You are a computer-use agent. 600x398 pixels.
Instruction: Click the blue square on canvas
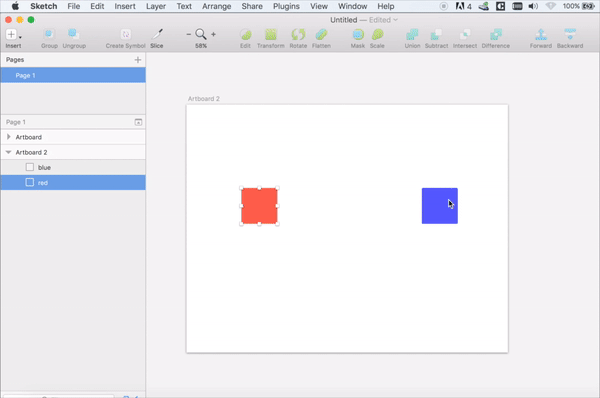(440, 206)
